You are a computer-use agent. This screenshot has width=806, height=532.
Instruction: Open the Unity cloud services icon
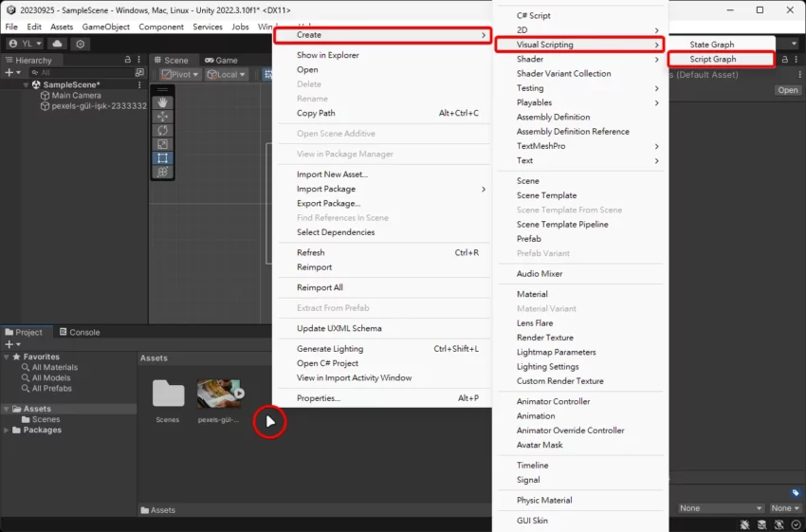pyautogui.click(x=58, y=44)
